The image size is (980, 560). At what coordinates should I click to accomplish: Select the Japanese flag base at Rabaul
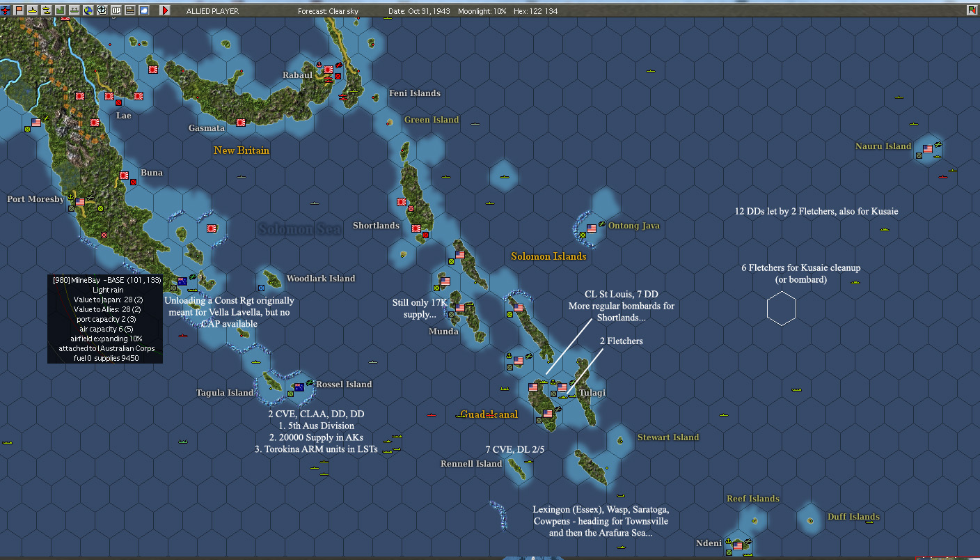329,70
